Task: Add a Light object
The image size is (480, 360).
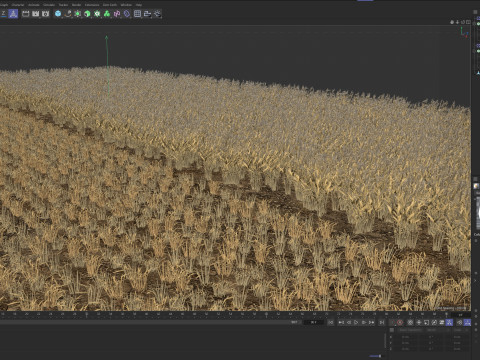Action: [x=157, y=14]
